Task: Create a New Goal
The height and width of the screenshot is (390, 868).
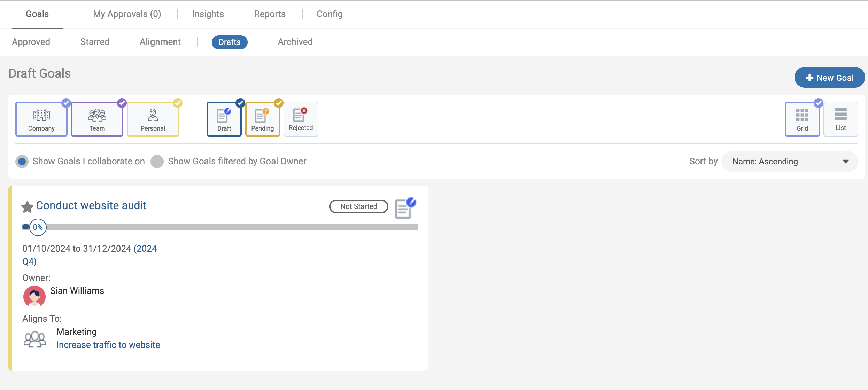Action: pos(829,78)
